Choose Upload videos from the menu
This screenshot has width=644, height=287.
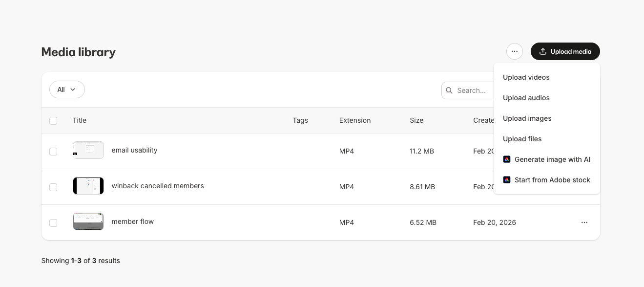pos(526,77)
